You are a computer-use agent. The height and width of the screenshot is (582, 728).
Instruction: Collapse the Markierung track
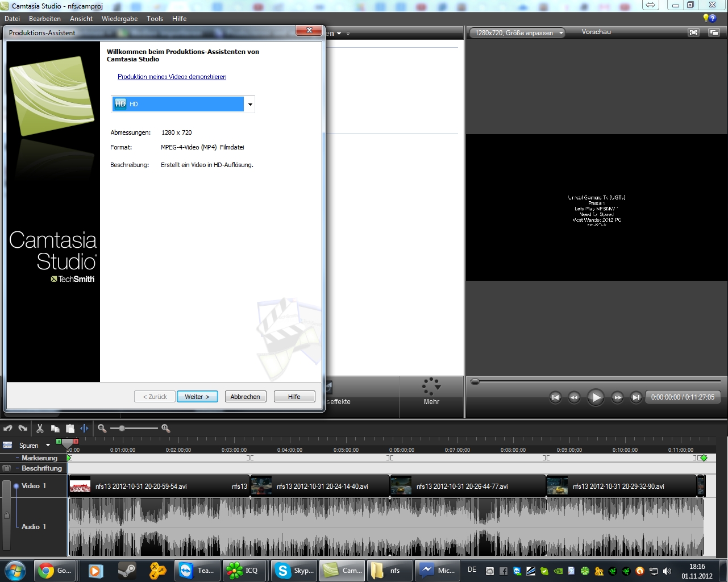tap(18, 458)
